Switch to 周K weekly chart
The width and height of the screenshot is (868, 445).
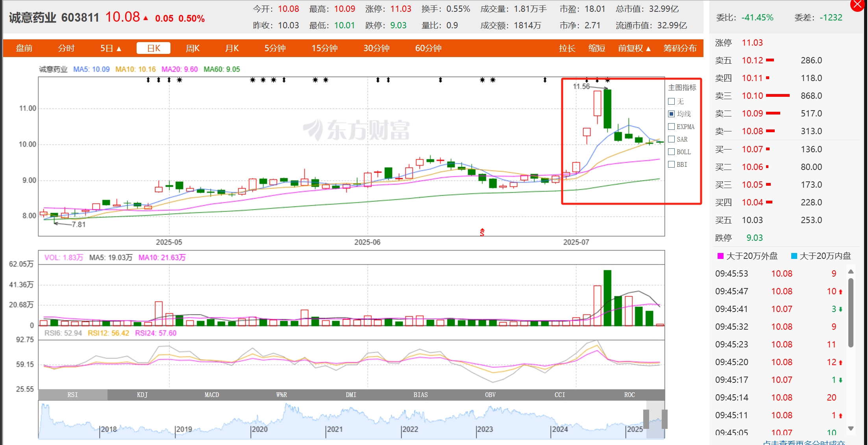coord(192,48)
